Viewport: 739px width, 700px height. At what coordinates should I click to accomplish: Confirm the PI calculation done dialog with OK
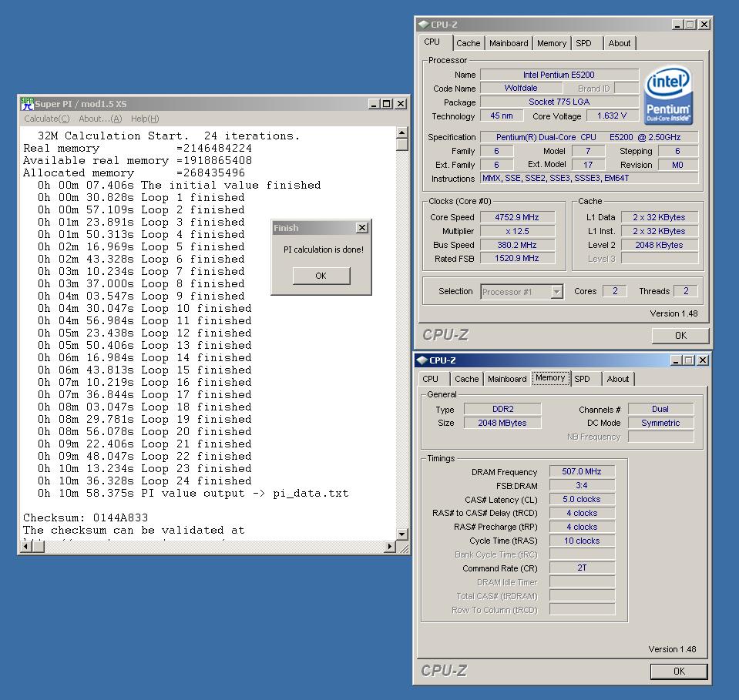[x=321, y=276]
